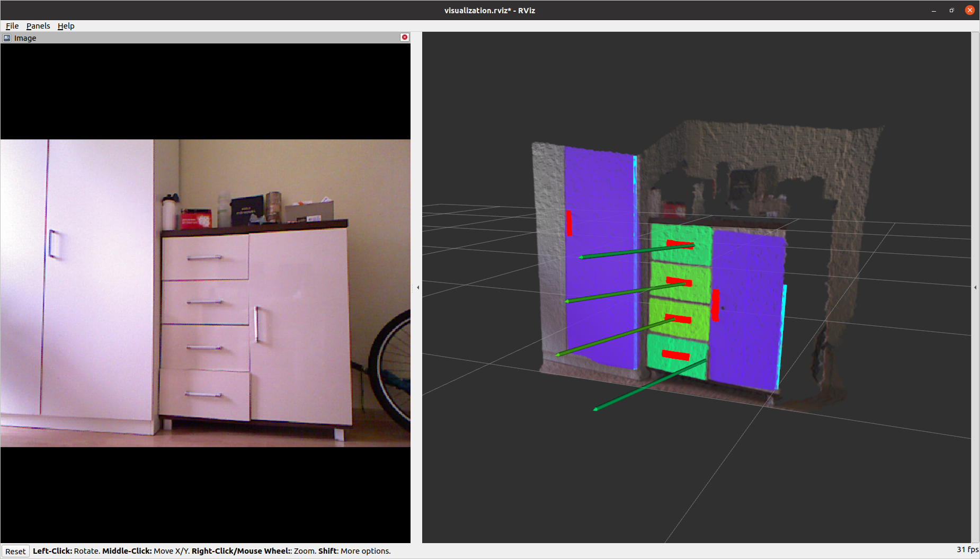The width and height of the screenshot is (980, 559).
Task: Close the Image panel
Action: coord(405,37)
